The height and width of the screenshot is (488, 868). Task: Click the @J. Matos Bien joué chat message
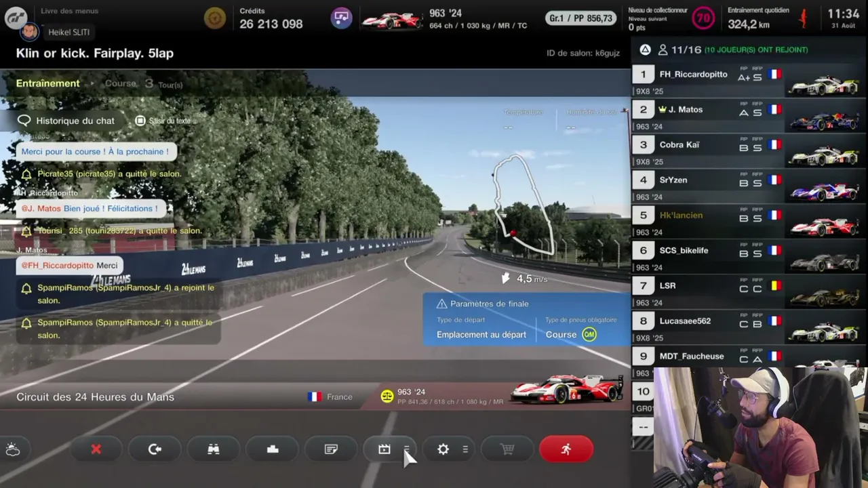[90, 209]
